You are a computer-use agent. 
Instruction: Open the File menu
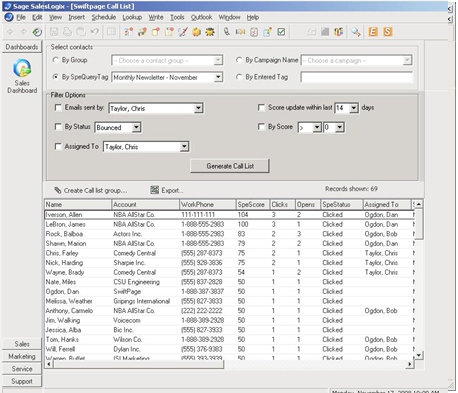pos(21,17)
